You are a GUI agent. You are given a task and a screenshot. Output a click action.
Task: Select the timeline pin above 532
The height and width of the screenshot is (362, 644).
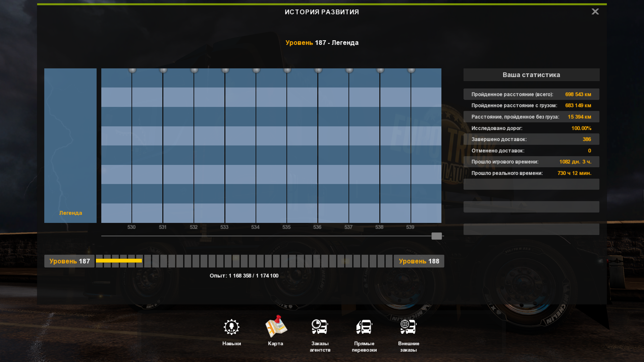(x=194, y=70)
